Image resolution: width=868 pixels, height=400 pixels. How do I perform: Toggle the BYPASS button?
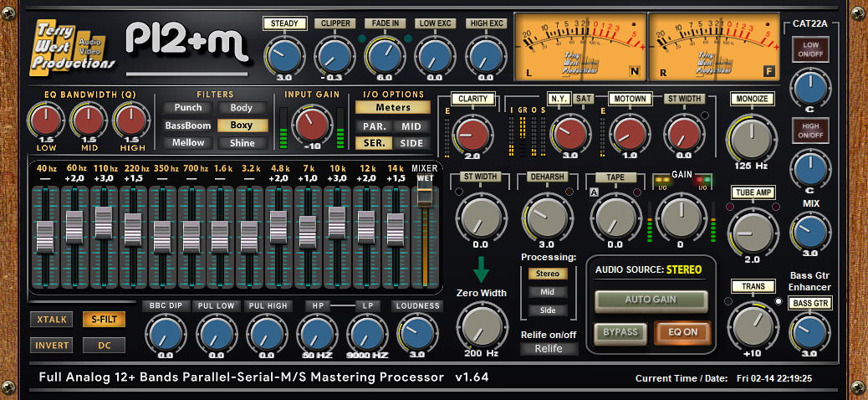(620, 332)
